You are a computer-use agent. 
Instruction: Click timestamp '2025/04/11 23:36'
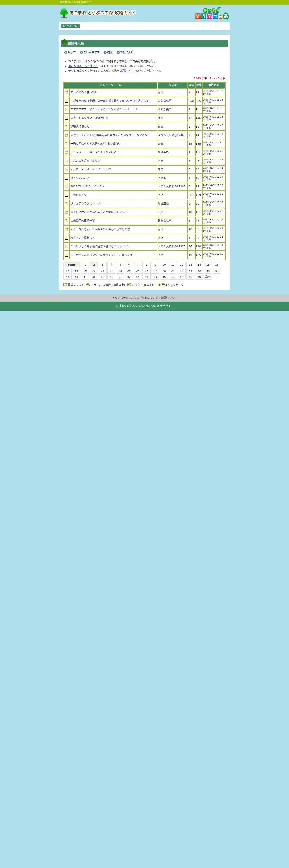tap(213, 91)
